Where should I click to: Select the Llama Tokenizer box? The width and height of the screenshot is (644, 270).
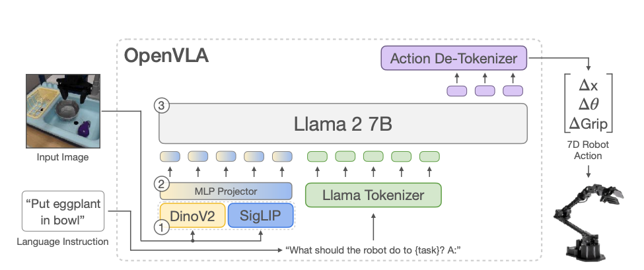point(373,195)
